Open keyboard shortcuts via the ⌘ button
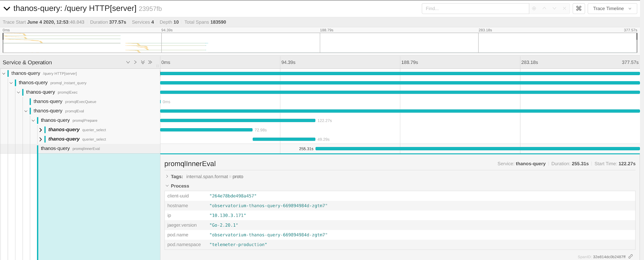The height and width of the screenshot is (260, 644). click(579, 8)
